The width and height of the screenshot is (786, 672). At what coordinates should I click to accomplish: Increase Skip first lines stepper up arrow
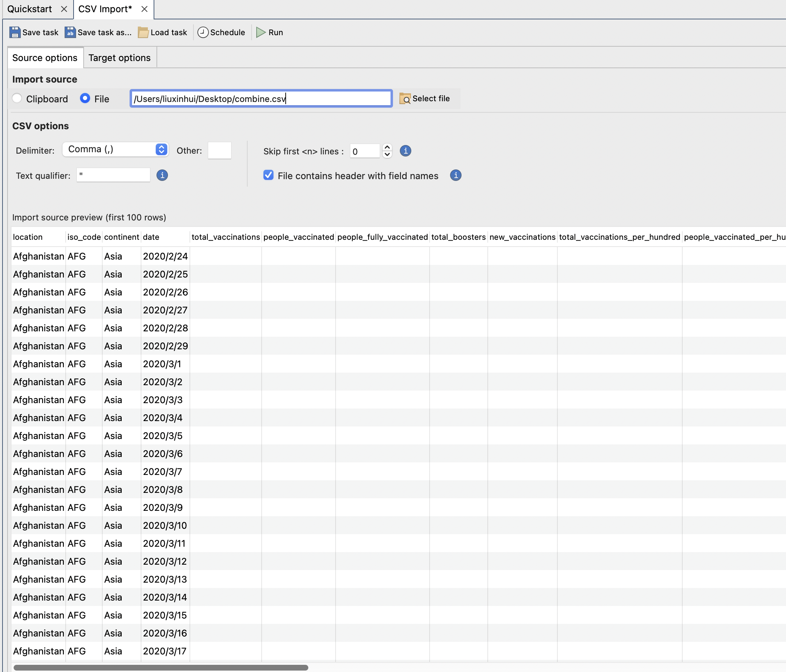[x=387, y=147]
